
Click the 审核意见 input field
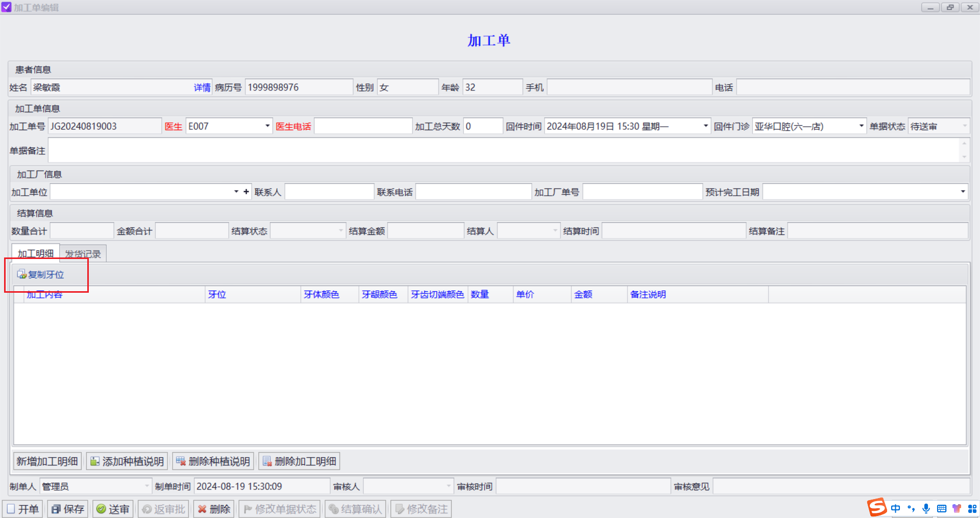(x=841, y=486)
